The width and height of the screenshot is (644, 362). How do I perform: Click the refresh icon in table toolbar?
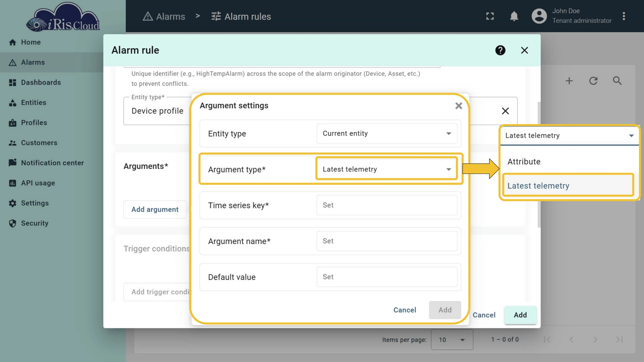[593, 81]
